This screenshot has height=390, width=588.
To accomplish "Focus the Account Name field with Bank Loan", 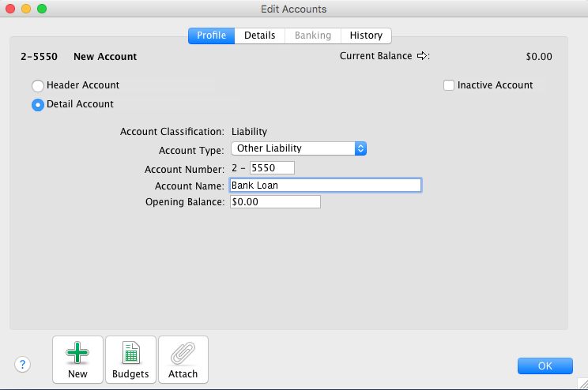I will [325, 186].
